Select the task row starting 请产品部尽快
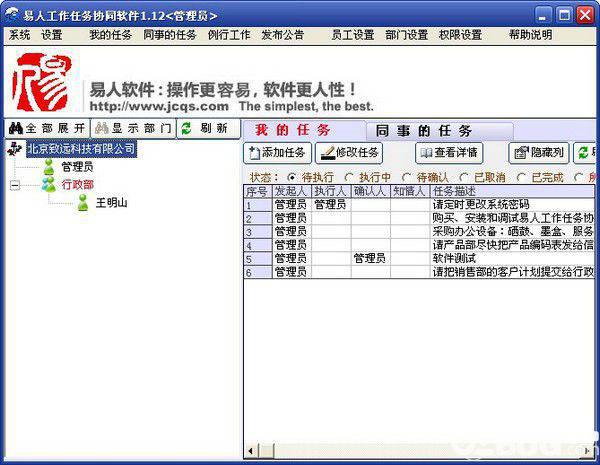Image resolution: width=600 pixels, height=465 pixels. click(x=419, y=245)
